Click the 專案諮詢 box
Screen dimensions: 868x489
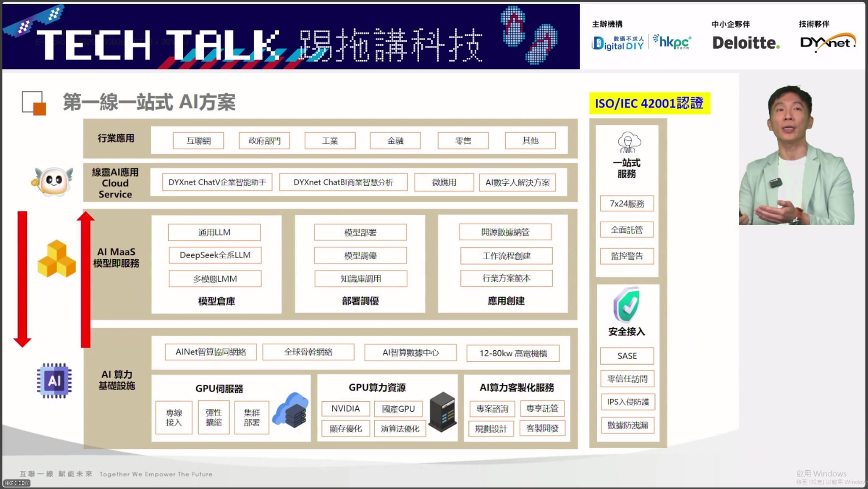coord(492,409)
